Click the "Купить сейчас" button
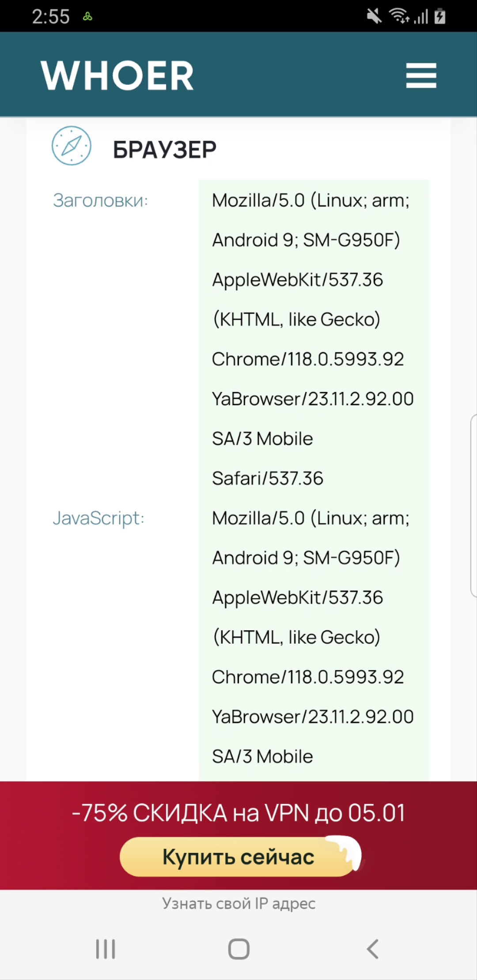Screen dimensions: 477x980 coord(238,857)
